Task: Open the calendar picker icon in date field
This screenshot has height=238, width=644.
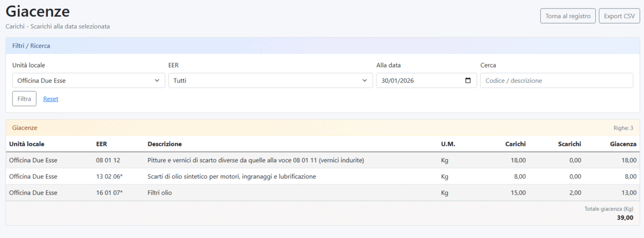Action: click(468, 81)
